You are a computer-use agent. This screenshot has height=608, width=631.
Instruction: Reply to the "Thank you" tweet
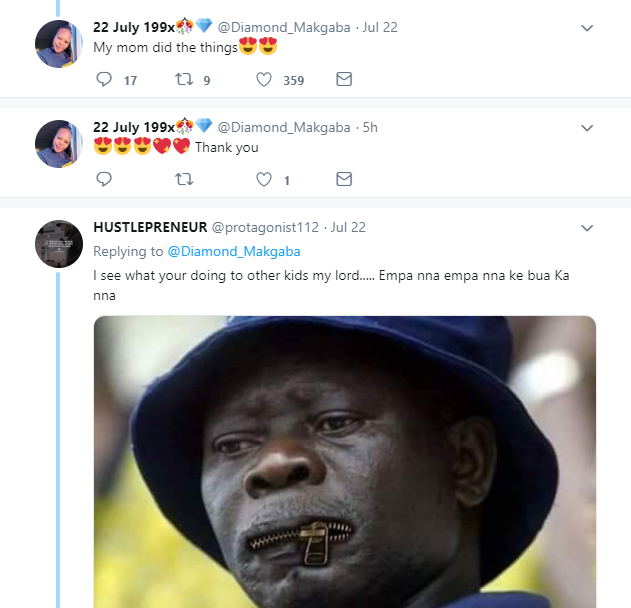pyautogui.click(x=104, y=180)
